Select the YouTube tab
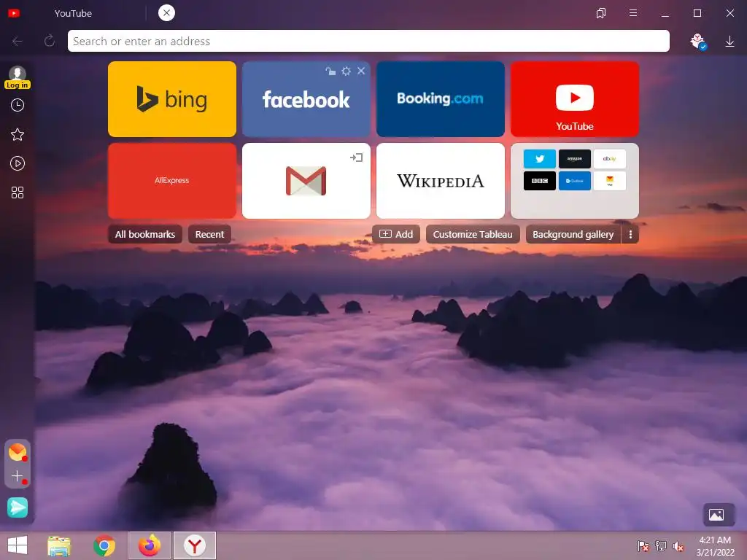The image size is (747, 560). pyautogui.click(x=74, y=13)
